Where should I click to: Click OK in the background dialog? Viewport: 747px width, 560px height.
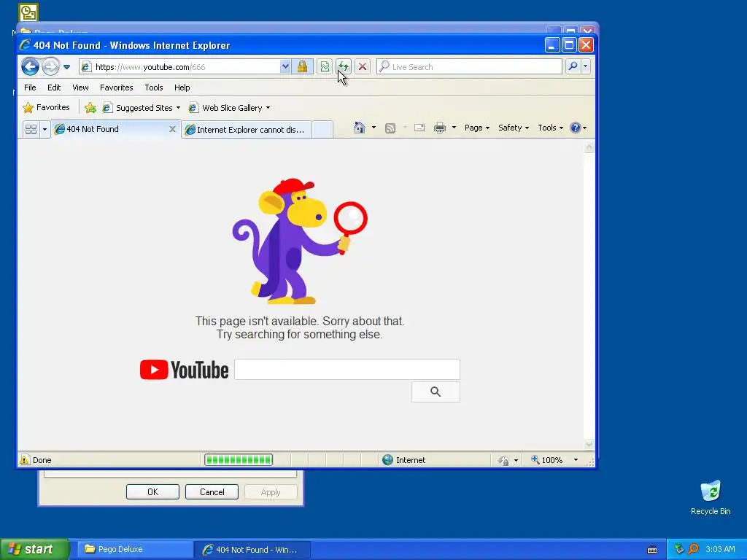click(x=152, y=492)
